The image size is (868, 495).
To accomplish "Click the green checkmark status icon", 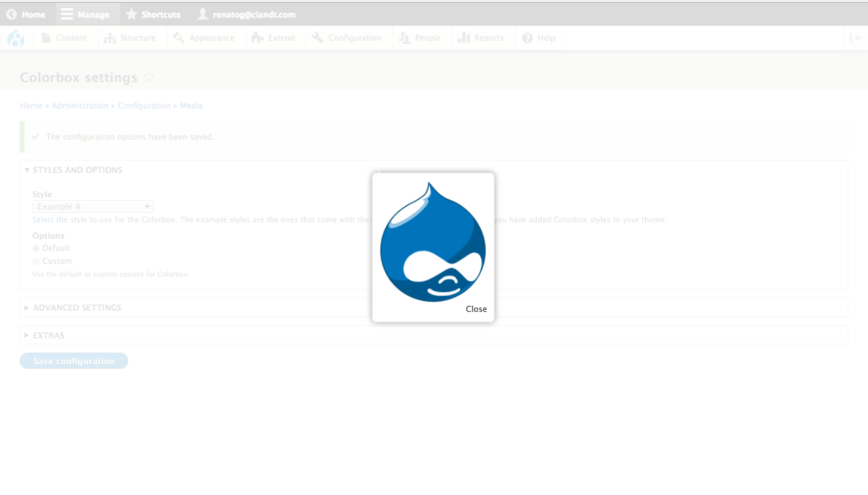I will [35, 136].
